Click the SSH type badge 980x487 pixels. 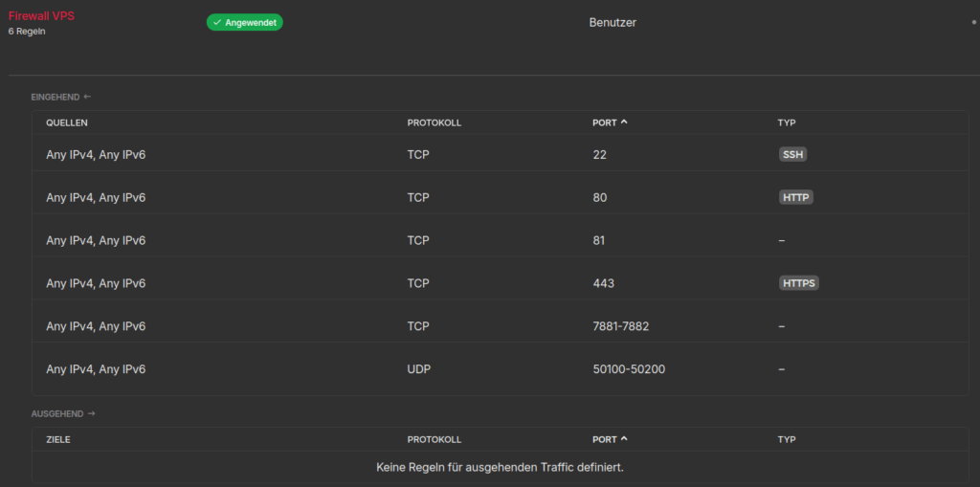coord(792,154)
